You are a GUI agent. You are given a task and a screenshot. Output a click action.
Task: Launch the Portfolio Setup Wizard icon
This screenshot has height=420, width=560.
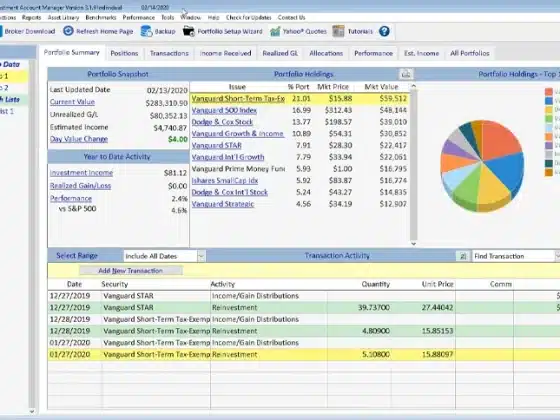click(x=189, y=31)
